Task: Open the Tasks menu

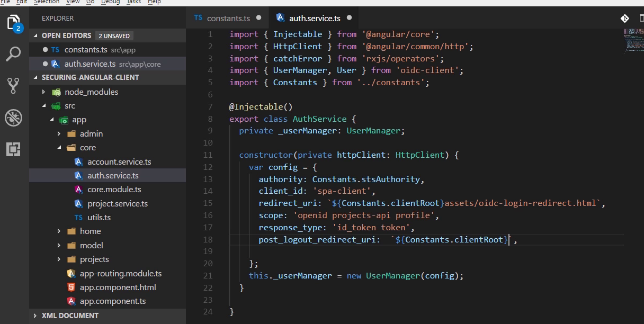Action: point(134,2)
